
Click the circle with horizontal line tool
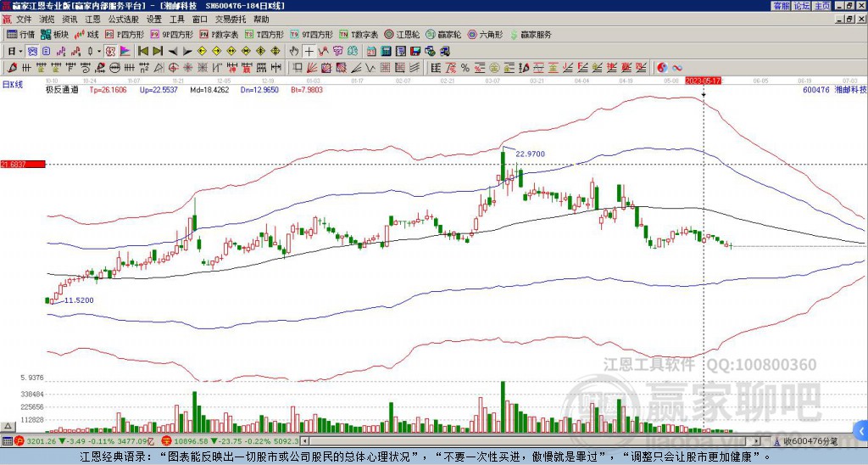(114, 68)
